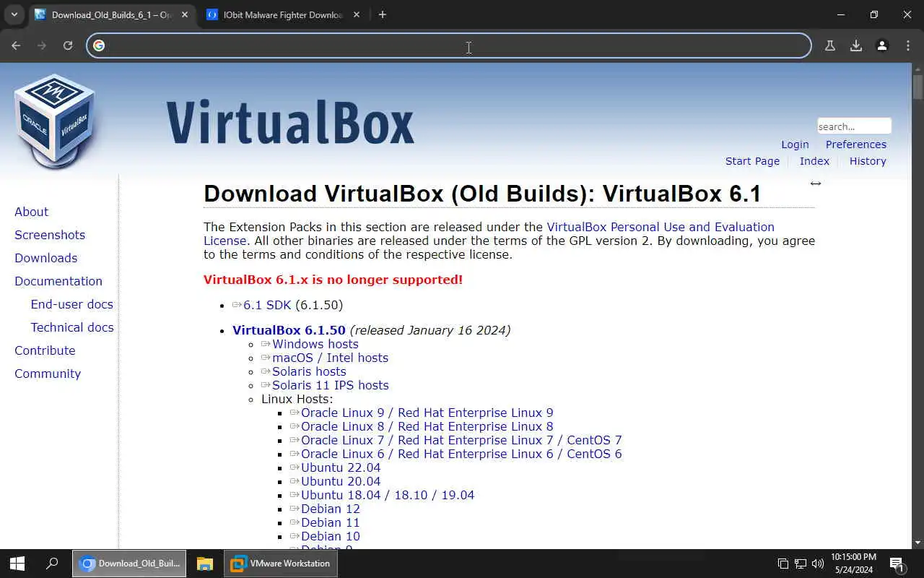
Task: Open About in the sidebar
Action: point(32,212)
